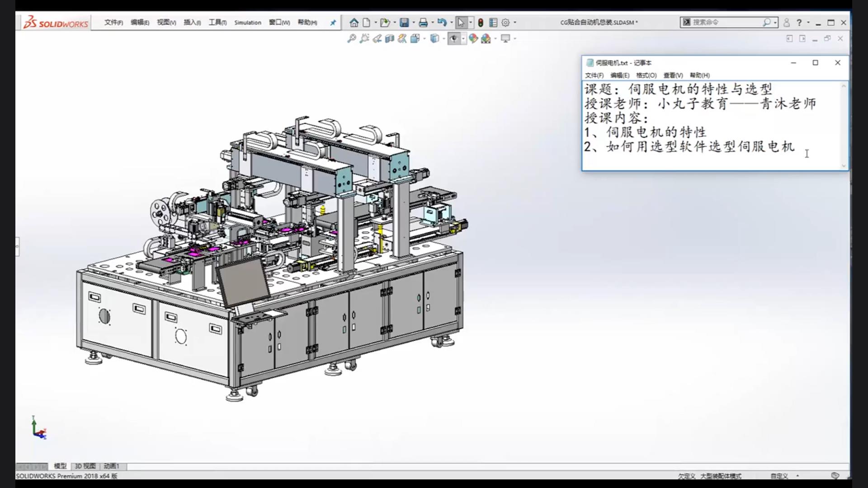868x488 pixels.
Task: Expand View Orientation dropdown arrow
Action: click(424, 39)
